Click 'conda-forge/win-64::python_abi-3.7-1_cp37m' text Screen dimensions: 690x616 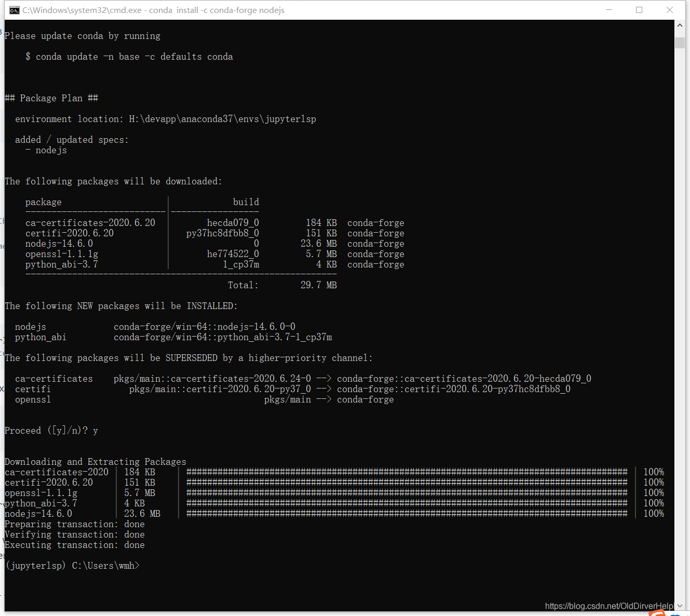[x=223, y=337]
